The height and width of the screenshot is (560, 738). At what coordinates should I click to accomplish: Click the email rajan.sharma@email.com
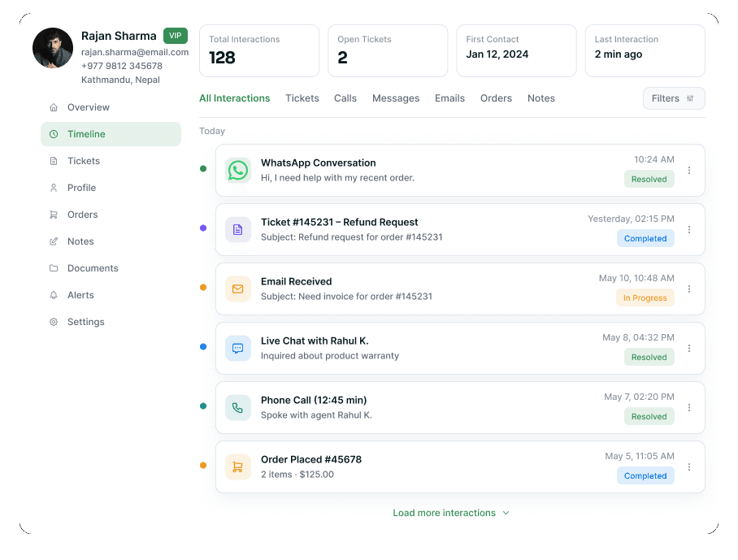click(135, 52)
